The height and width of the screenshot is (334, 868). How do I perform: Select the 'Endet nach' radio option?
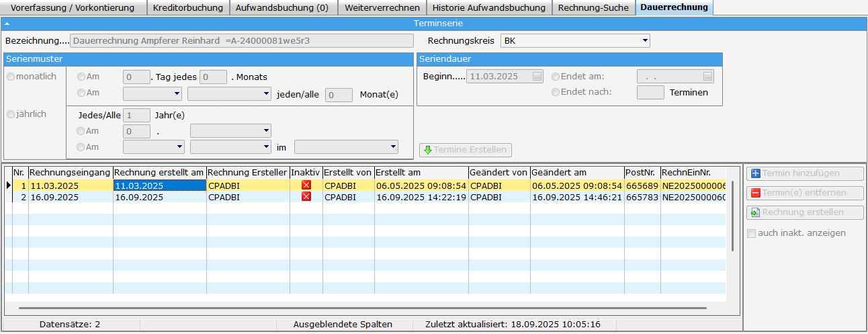pos(556,92)
